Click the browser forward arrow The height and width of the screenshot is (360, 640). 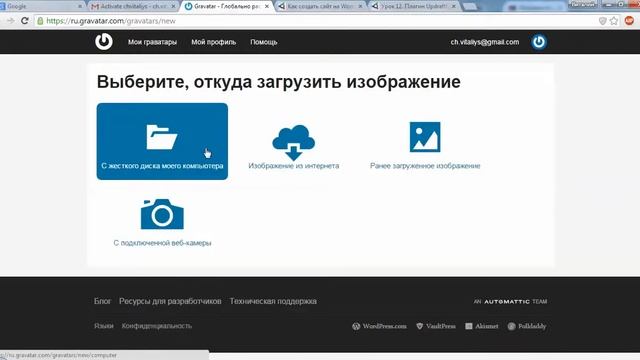[x=11, y=21]
